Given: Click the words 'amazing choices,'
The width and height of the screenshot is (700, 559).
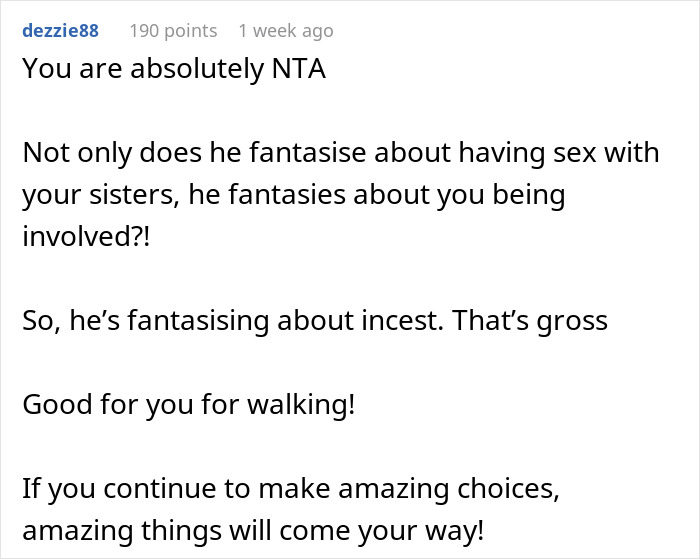Looking at the screenshot, I should 449,488.
